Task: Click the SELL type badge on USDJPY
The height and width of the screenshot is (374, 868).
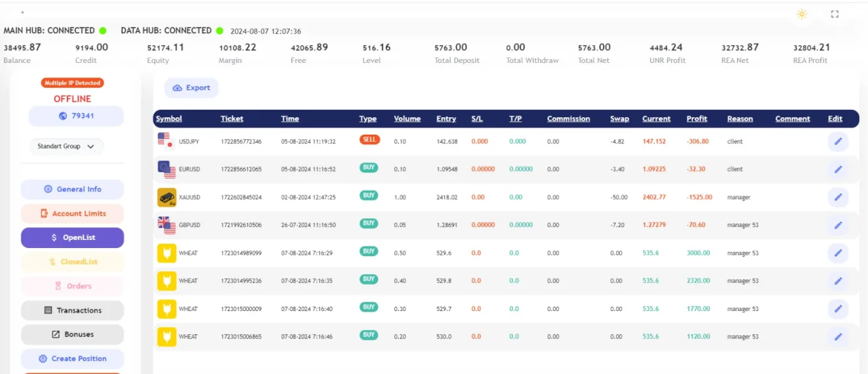Action: (370, 140)
